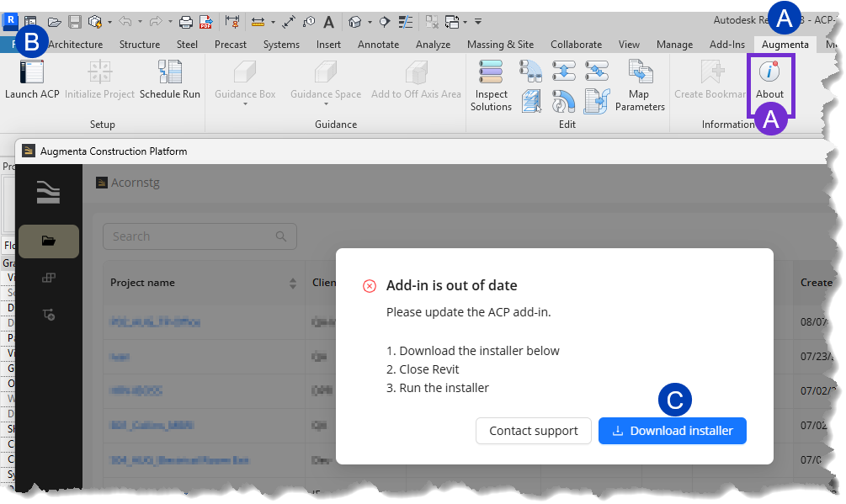Launch ACP from the Setup panel

click(x=32, y=80)
